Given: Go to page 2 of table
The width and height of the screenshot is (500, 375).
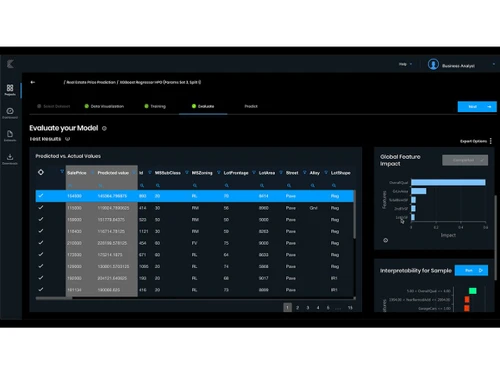Looking at the screenshot, I should [297, 307].
